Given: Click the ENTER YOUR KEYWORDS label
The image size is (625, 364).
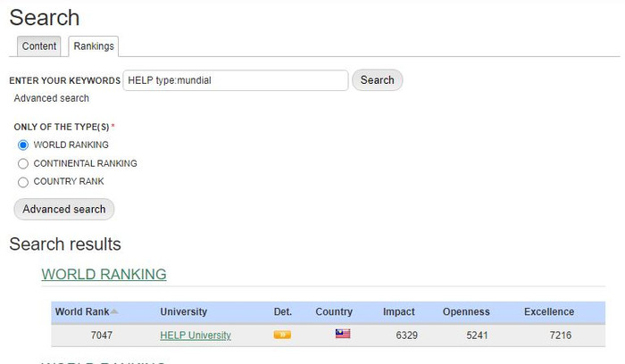Looking at the screenshot, I should click(x=64, y=80).
